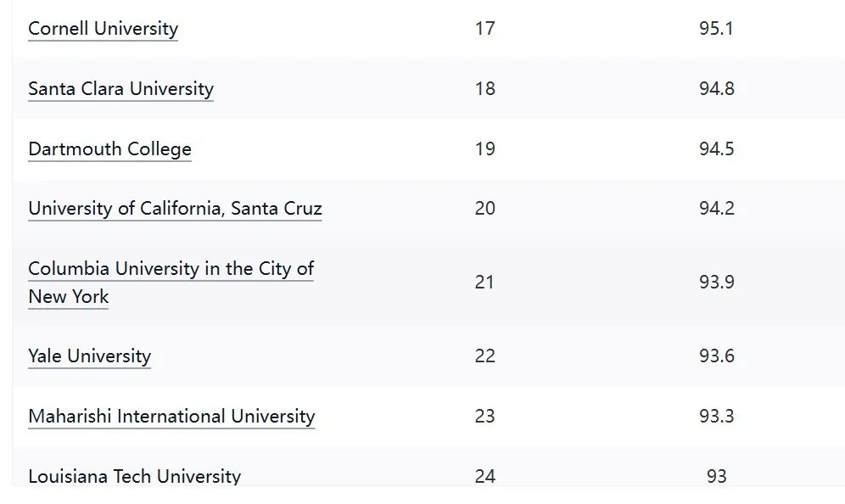The height and width of the screenshot is (504, 845).
Task: Click rank number 22 for Yale
Action: (484, 356)
